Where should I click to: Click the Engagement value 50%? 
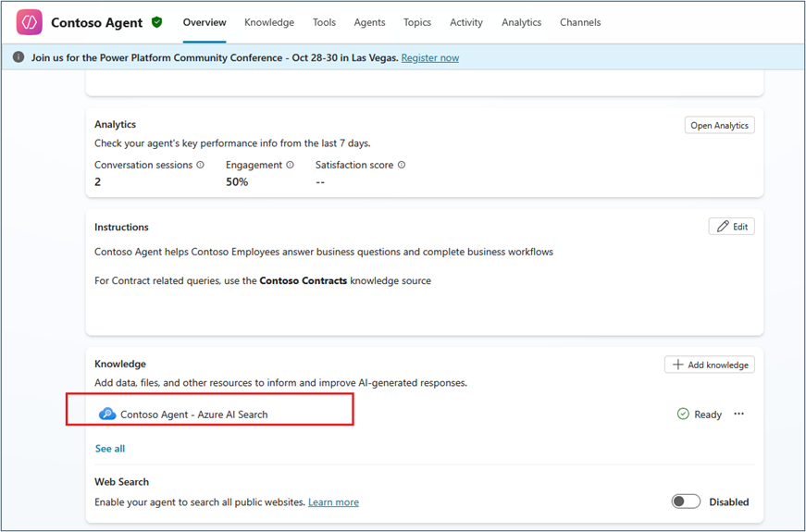237,182
